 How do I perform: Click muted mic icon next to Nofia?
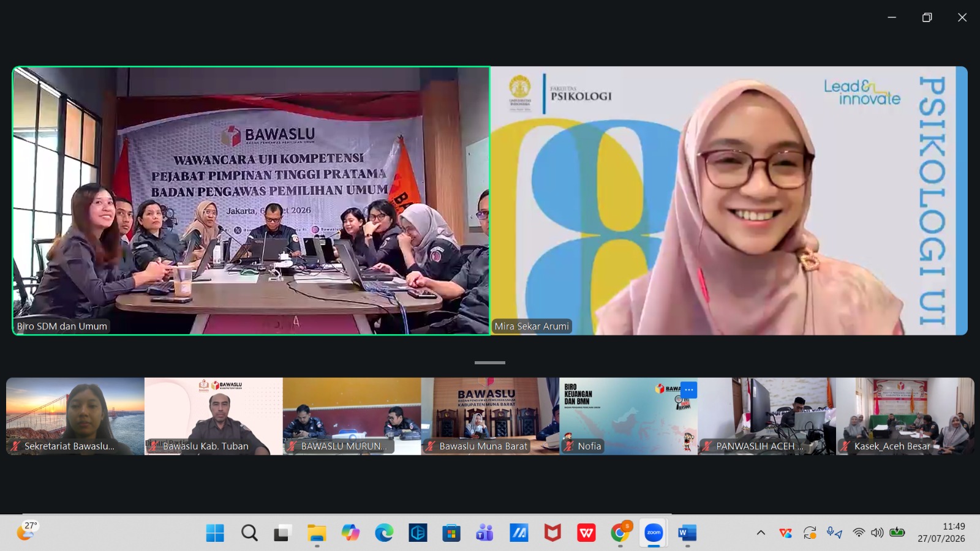point(570,446)
